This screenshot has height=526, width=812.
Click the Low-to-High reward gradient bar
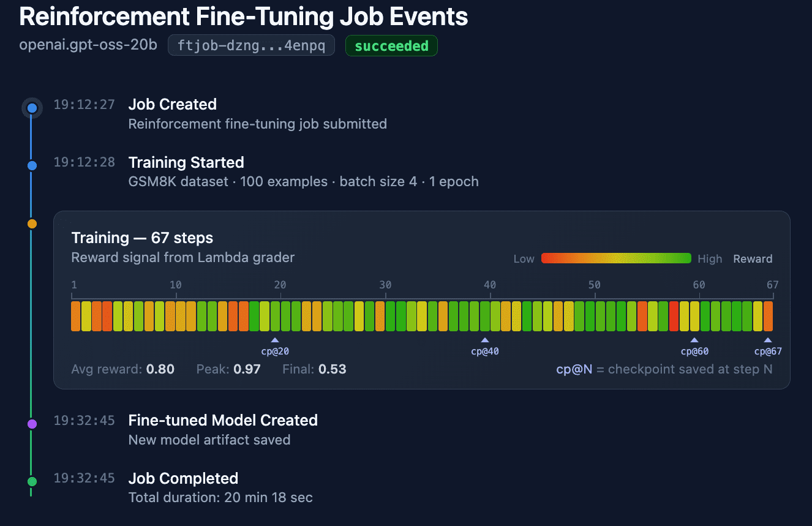616,258
